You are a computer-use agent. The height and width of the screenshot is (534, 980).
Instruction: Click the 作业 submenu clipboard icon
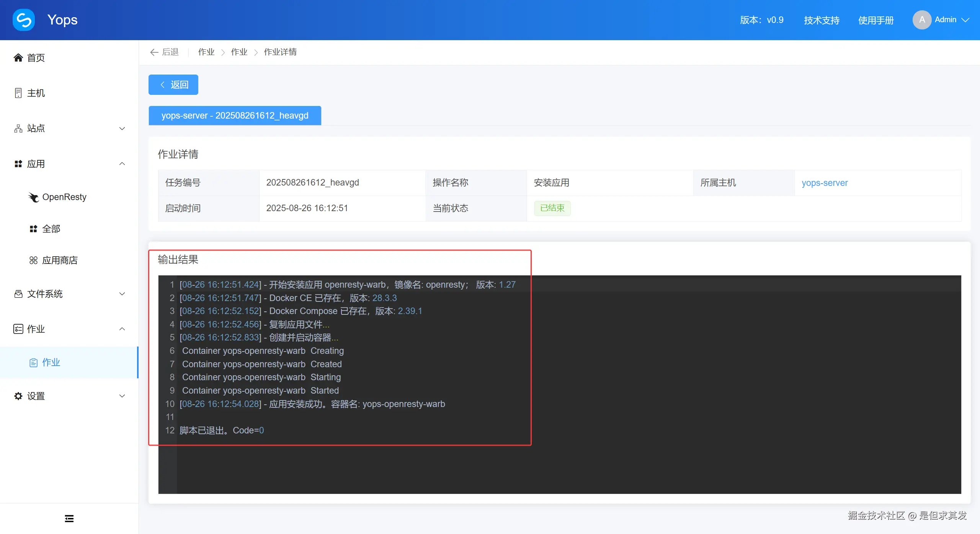coord(33,362)
